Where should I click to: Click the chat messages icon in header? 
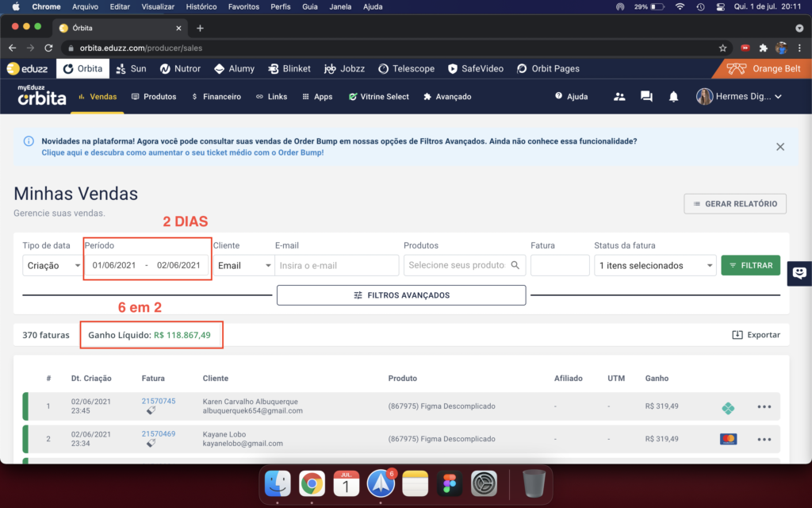pyautogui.click(x=646, y=97)
